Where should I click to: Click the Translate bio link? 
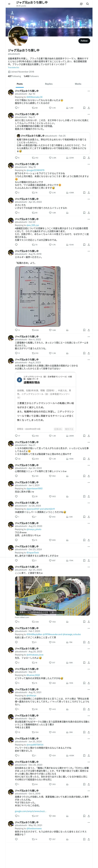point(14,67)
